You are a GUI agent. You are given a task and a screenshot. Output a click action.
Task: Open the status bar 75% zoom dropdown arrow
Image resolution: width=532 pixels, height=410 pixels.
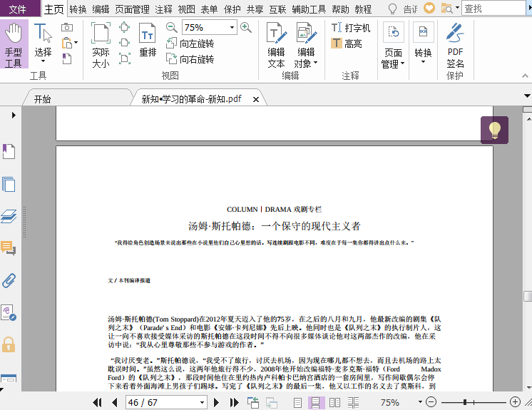click(x=420, y=402)
